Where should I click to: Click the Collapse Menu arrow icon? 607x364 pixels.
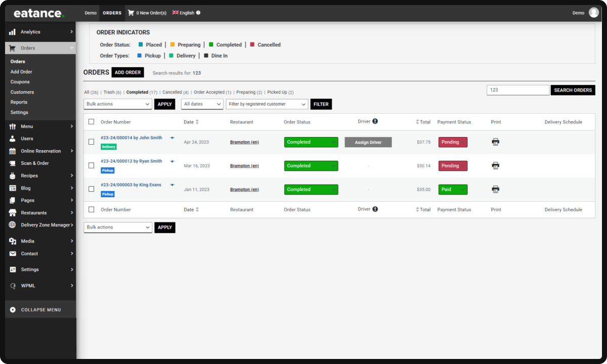pos(13,310)
